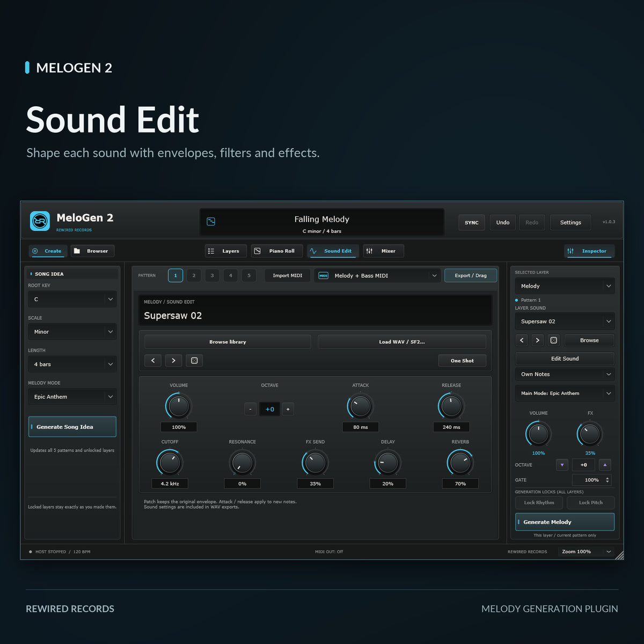644x644 pixels.
Task: Enable Lock Pitch
Action: point(590,502)
